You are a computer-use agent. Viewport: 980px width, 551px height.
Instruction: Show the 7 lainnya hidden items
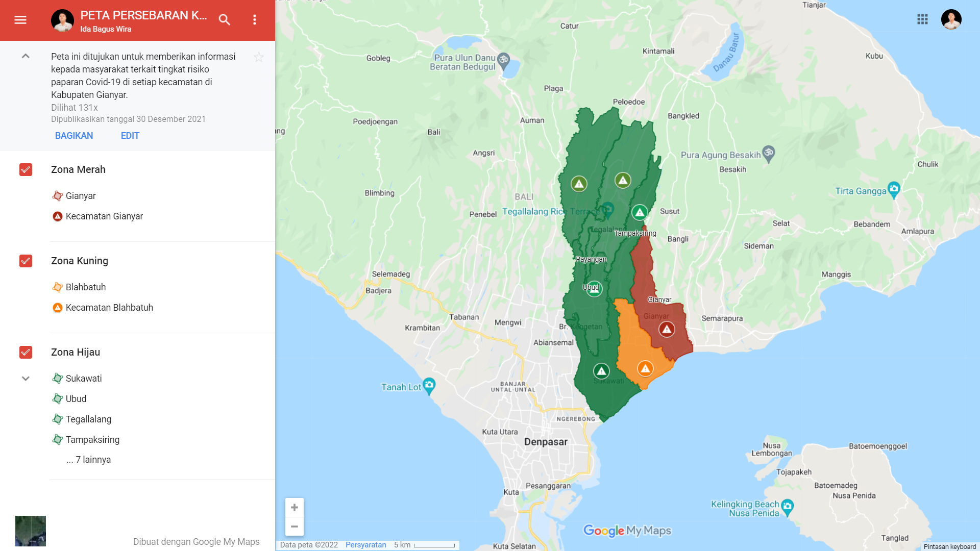[89, 460]
